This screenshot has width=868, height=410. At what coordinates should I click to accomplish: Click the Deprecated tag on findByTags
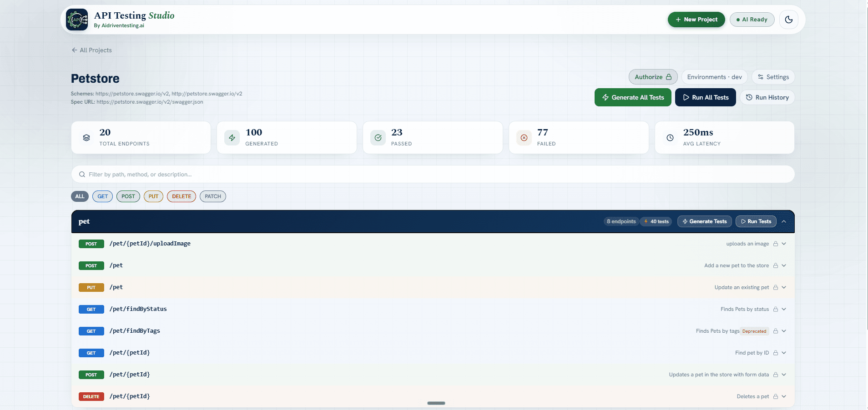(754, 331)
